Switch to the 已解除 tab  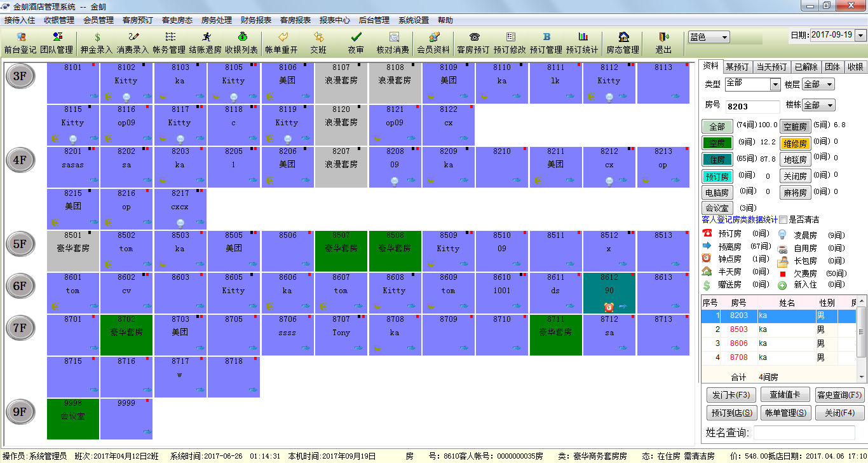tap(806, 66)
